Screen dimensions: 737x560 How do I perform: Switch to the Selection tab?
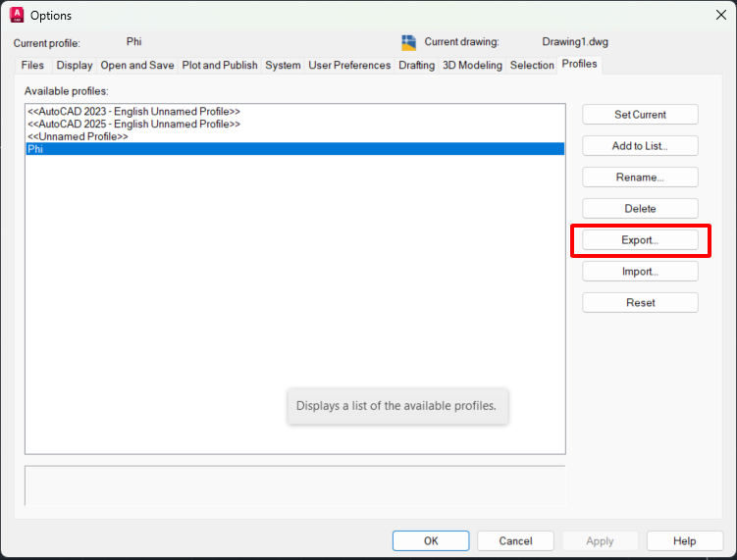(x=532, y=65)
